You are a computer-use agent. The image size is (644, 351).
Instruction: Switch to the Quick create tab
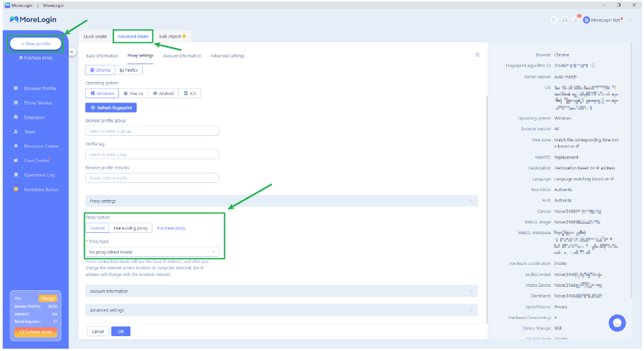pos(96,37)
